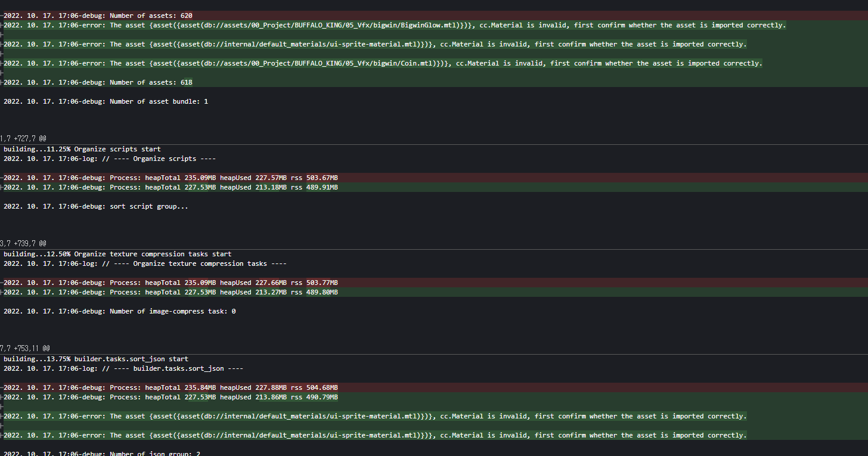Expand the +739,7 hunk header
This screenshot has height=456, width=868.
point(23,243)
